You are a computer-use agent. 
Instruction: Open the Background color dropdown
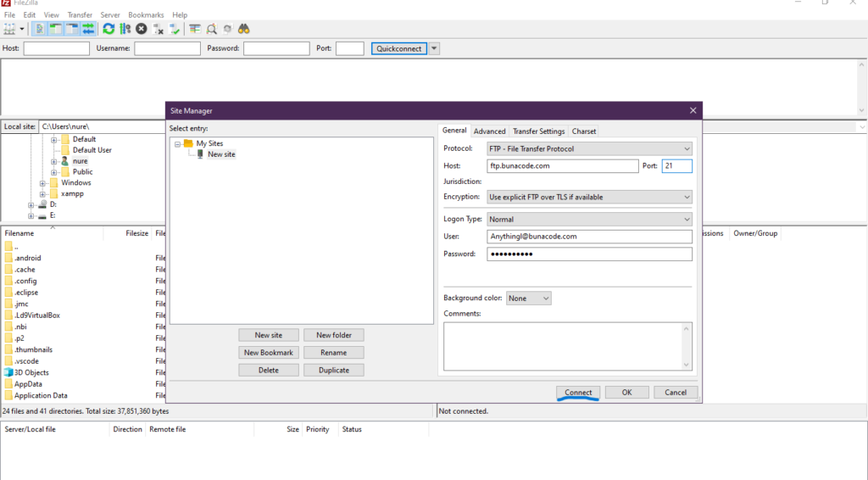[529, 299]
